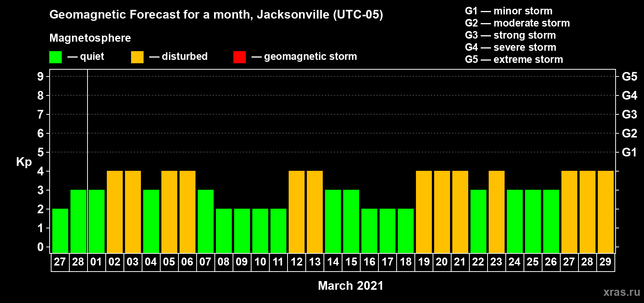Click the 'Magnetosphere' heading
The width and height of the screenshot is (644, 303).
click(x=90, y=38)
